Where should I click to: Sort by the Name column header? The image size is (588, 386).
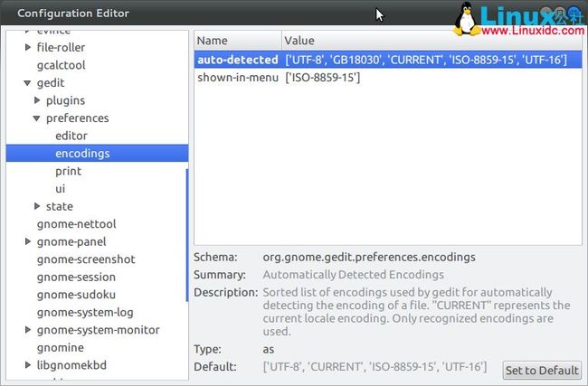point(238,41)
